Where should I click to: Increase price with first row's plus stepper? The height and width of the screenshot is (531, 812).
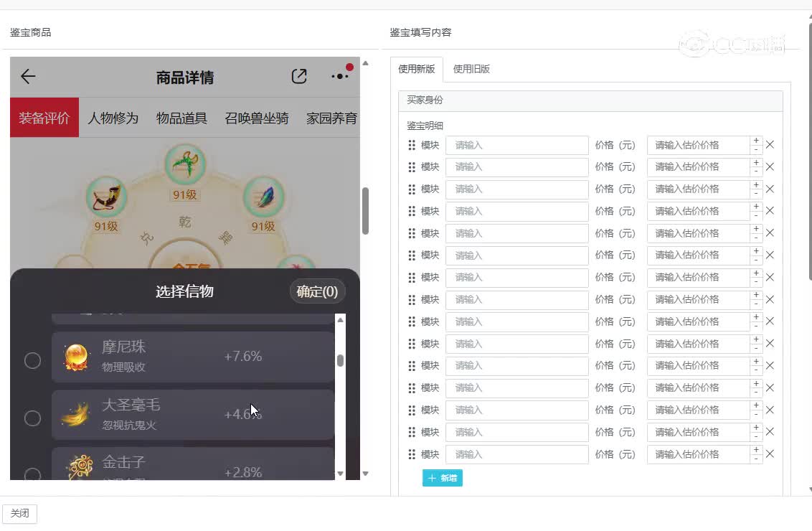click(756, 141)
